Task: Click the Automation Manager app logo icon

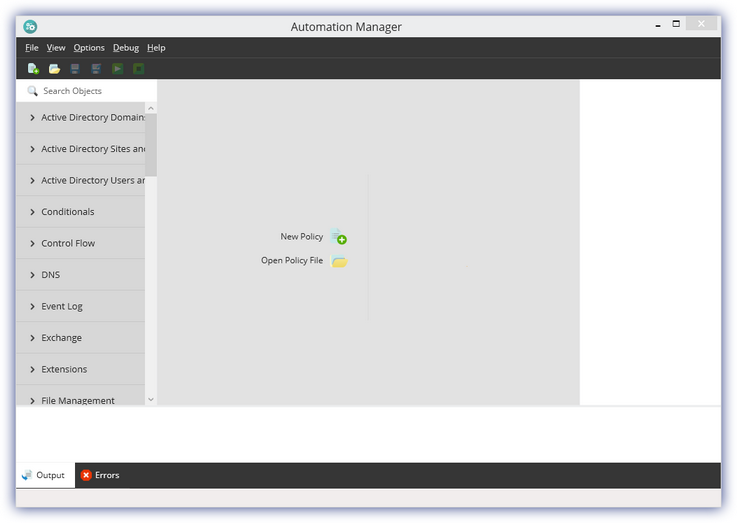Action: point(30,26)
